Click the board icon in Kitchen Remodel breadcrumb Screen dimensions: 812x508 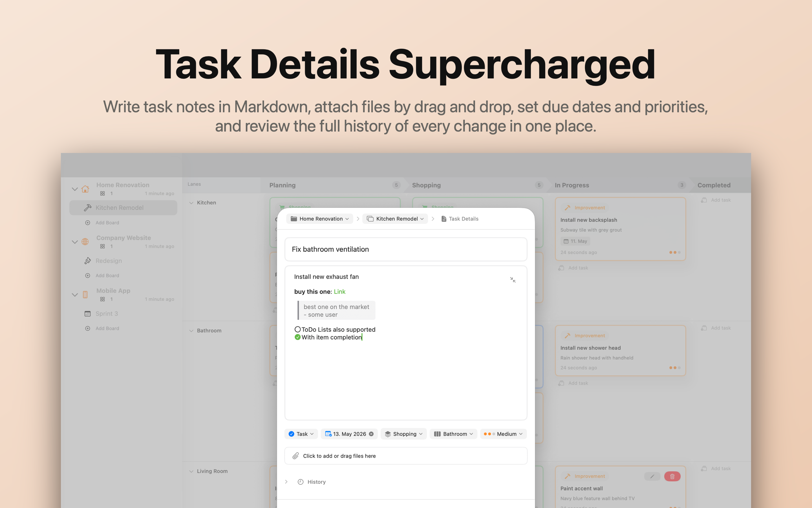370,219
